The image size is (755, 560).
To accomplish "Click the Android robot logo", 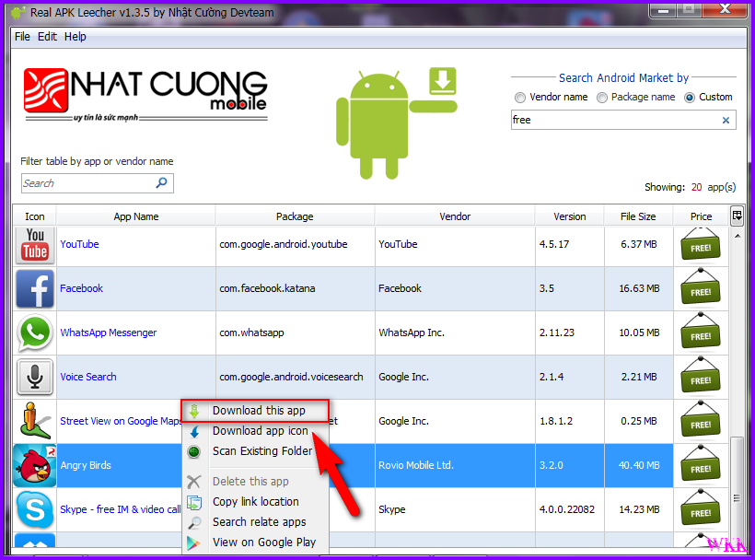I will coord(396,123).
